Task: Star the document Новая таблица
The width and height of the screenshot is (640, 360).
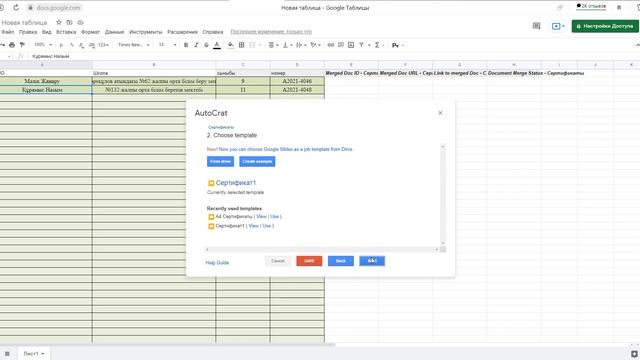Action: point(59,22)
